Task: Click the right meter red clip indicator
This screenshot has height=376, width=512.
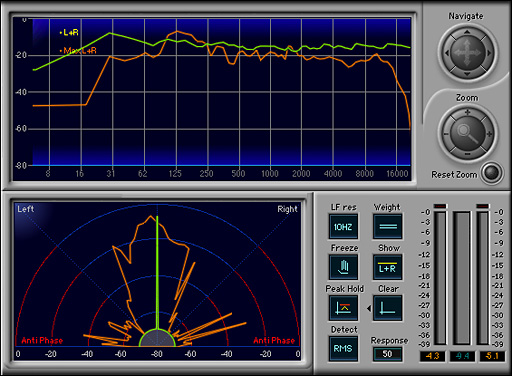Action: 483,206
